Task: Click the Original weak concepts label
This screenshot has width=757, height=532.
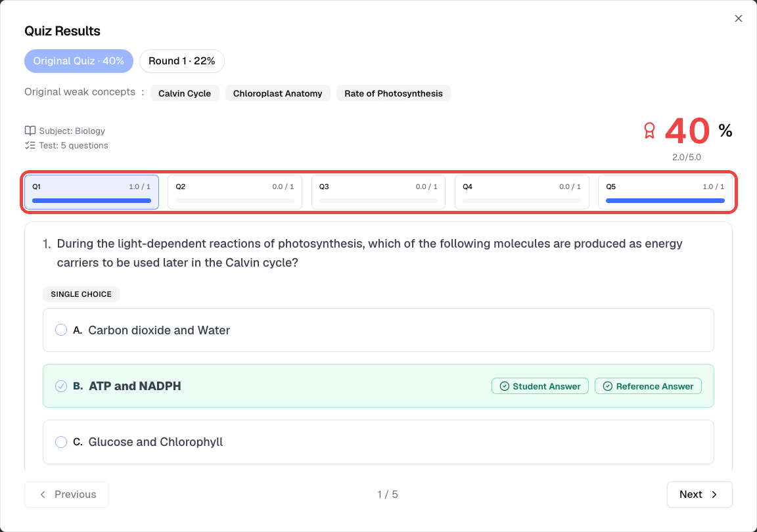Action: 80,92
